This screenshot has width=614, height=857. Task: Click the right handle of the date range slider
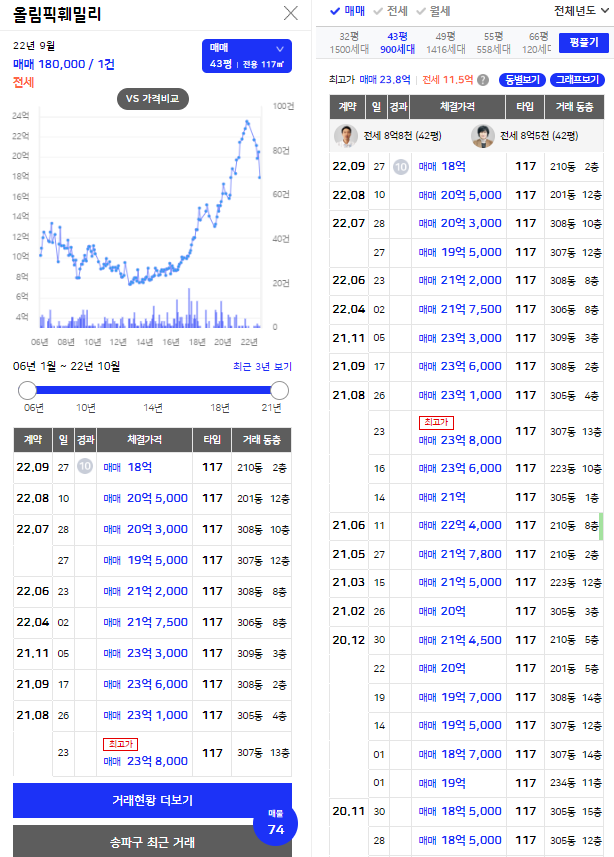279,390
